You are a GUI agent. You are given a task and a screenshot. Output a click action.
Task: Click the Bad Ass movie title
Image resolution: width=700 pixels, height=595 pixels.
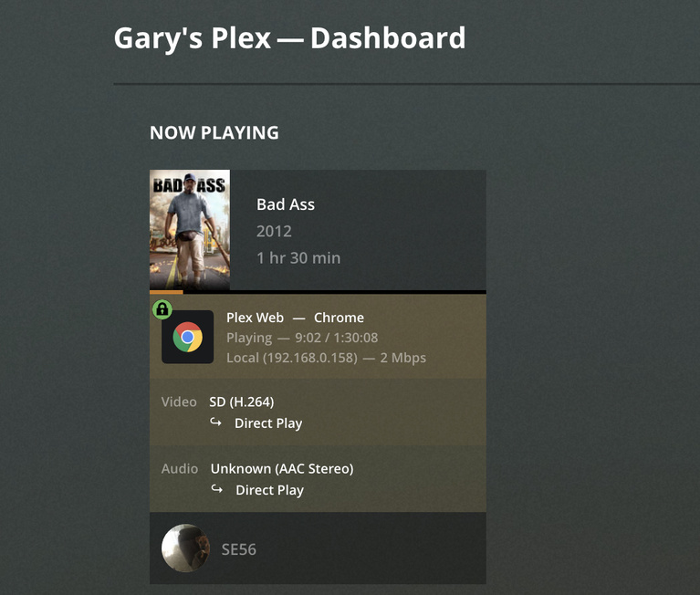point(286,204)
